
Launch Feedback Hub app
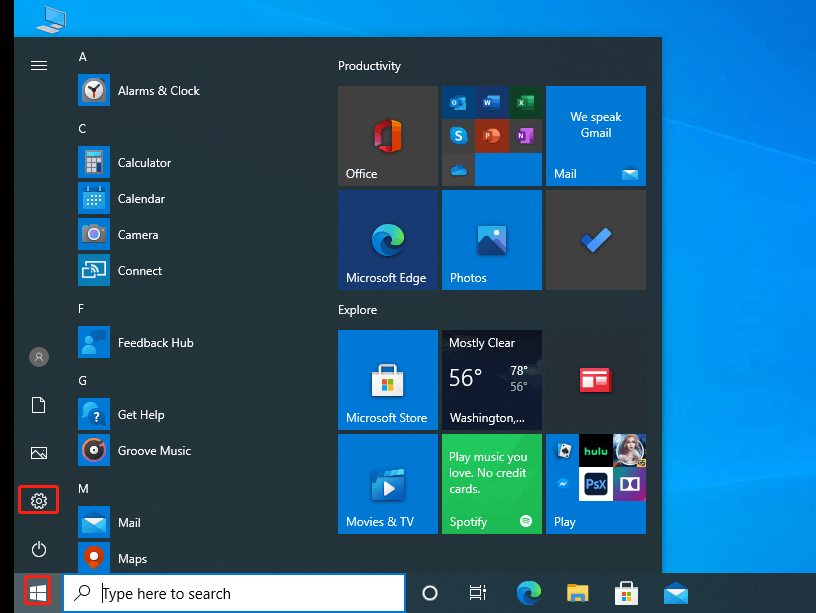coord(155,343)
